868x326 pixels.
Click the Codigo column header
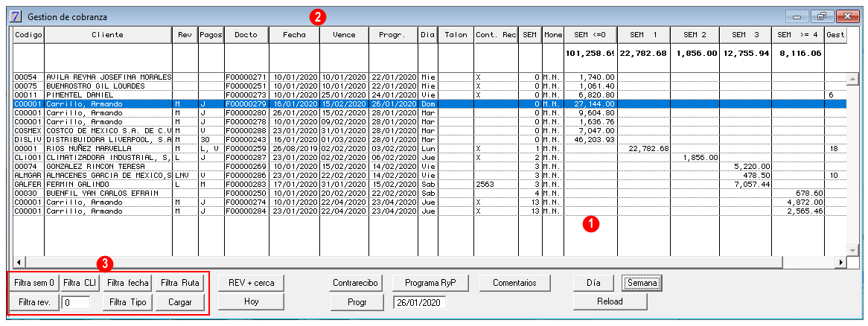tap(28, 35)
